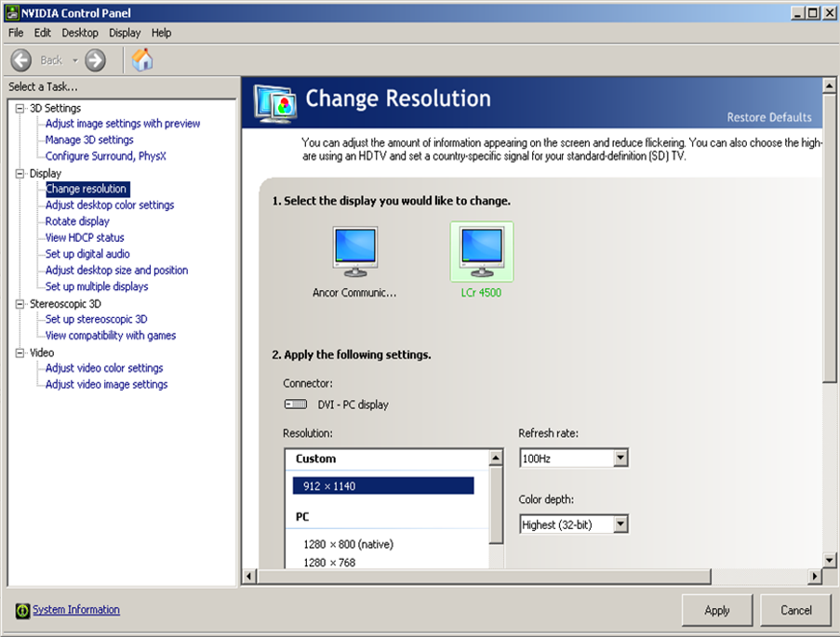The height and width of the screenshot is (637, 840).
Task: Open the Help menu
Action: coord(161,33)
